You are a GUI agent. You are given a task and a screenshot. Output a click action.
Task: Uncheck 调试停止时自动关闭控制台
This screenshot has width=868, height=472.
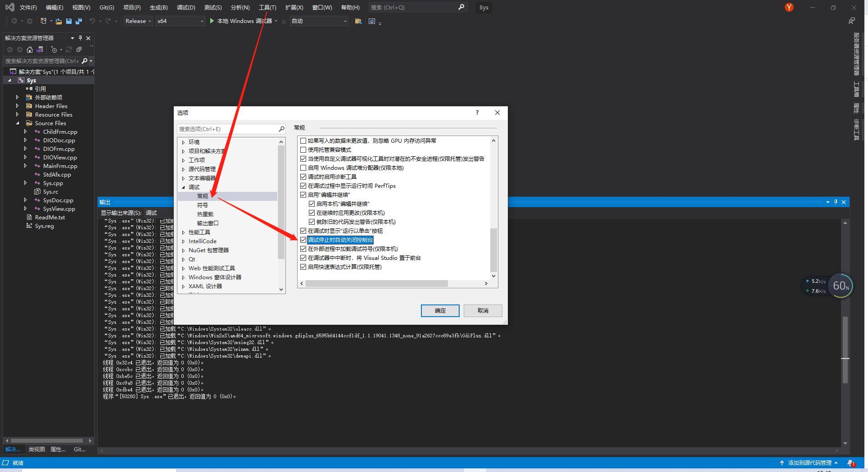[303, 240]
